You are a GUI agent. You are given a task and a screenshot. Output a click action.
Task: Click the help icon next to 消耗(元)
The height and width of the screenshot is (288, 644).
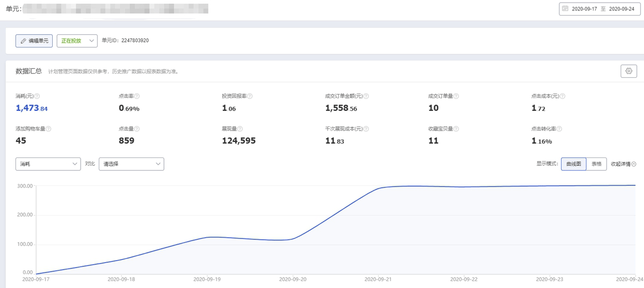[37, 96]
